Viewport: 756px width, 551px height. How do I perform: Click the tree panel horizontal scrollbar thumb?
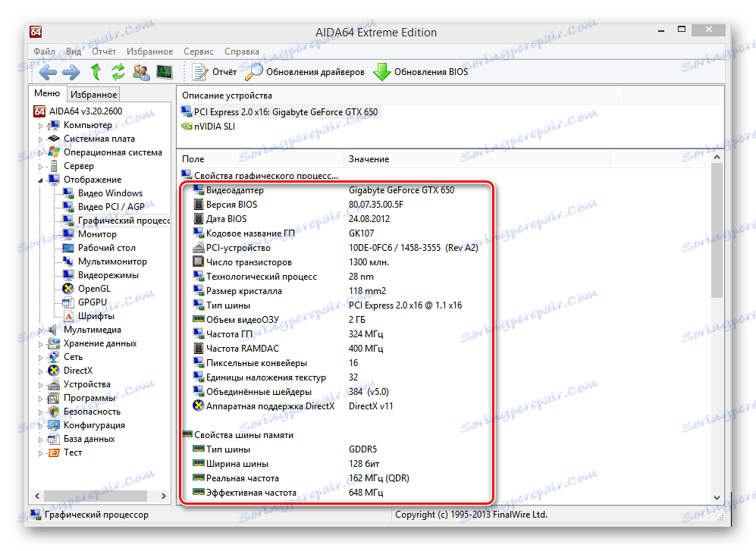tap(96, 496)
